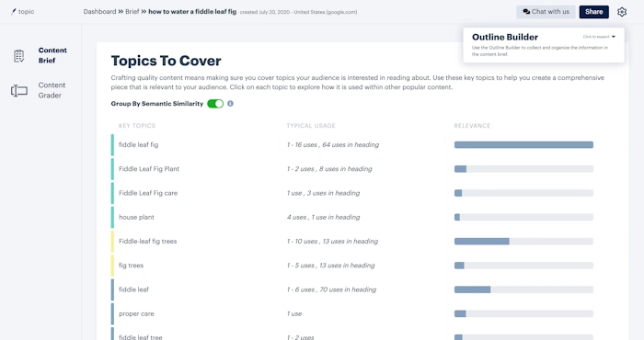Click the info icon beside Semantic Similarity
This screenshot has height=340, width=644.
click(x=230, y=104)
